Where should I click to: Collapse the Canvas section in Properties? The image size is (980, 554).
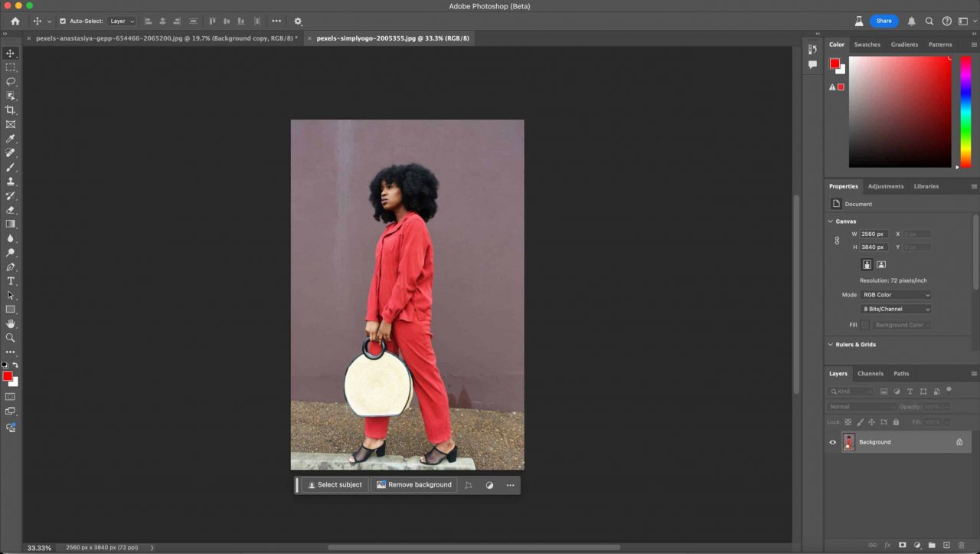(x=830, y=221)
